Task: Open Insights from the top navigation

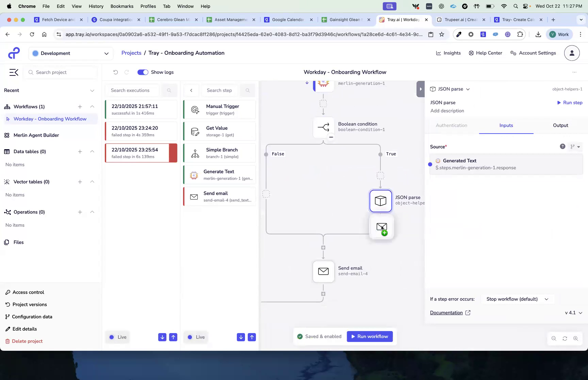Action: (448, 53)
